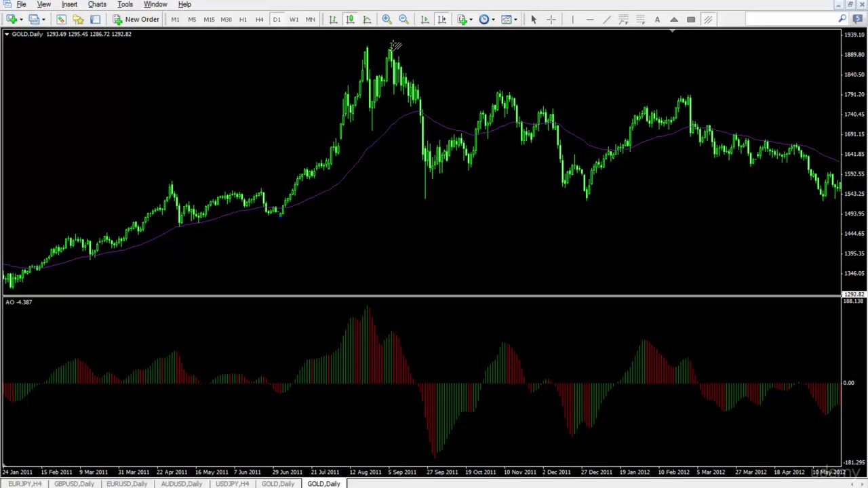
Task: Switch to AUDUSD,Daily chart tab
Action: pyautogui.click(x=181, y=483)
